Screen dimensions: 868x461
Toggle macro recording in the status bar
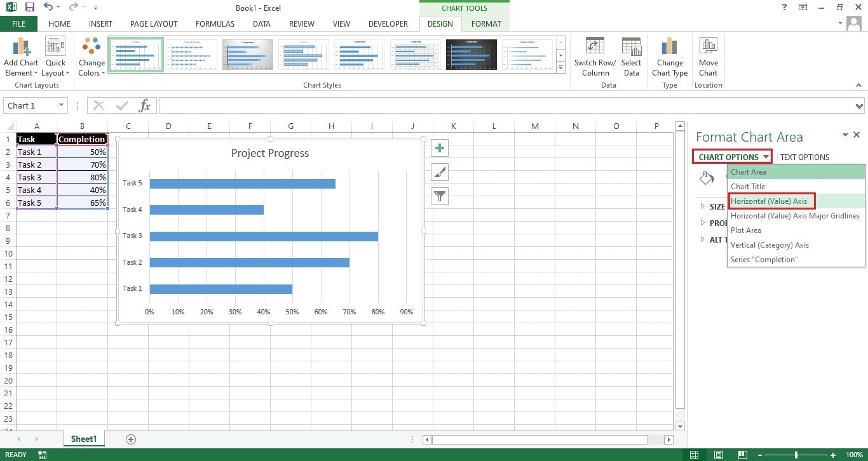pos(42,455)
